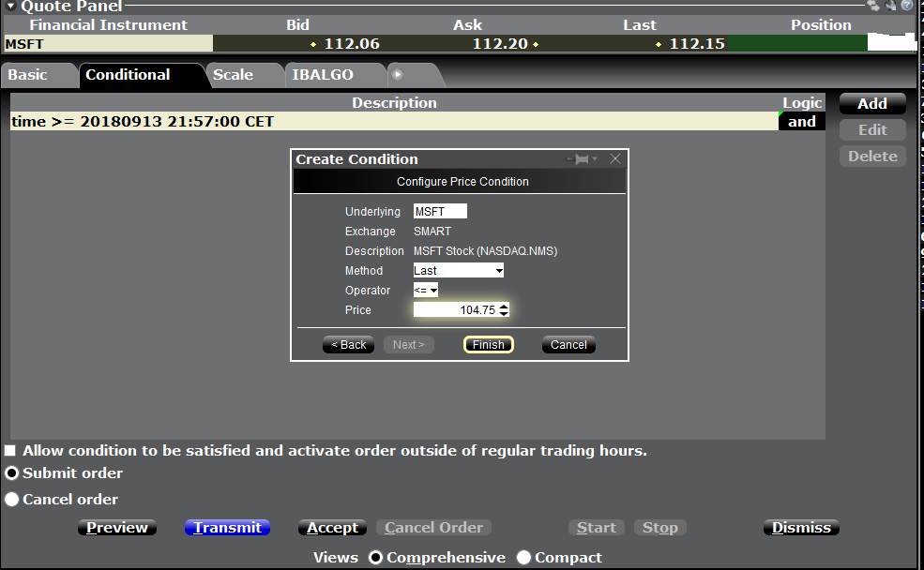924x570 pixels.
Task: Click the Edit condition button
Action: [x=872, y=130]
